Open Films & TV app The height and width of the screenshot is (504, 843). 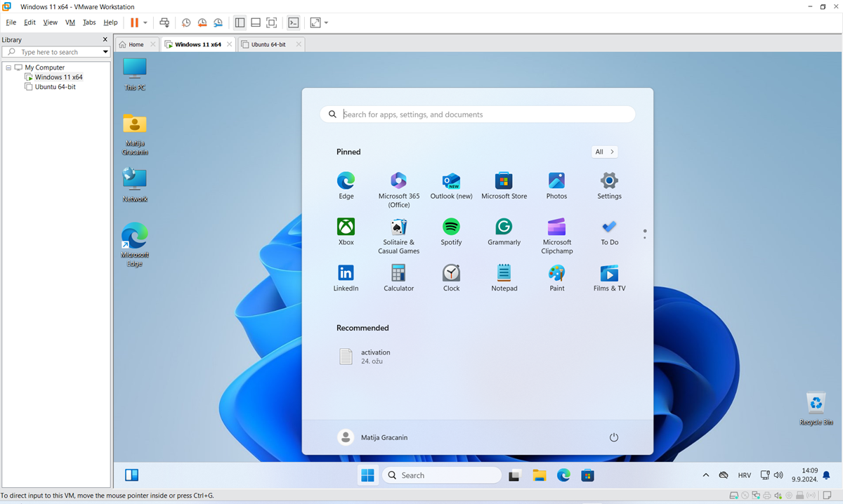pos(609,278)
